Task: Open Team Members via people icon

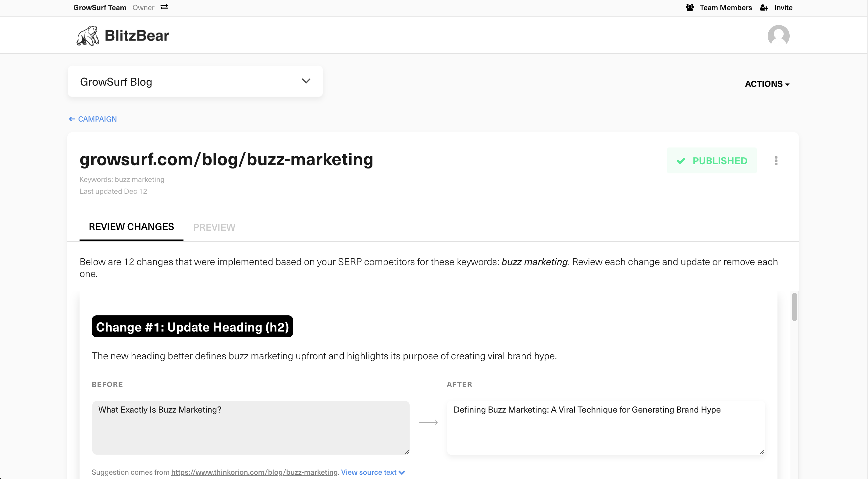Action: [689, 7]
